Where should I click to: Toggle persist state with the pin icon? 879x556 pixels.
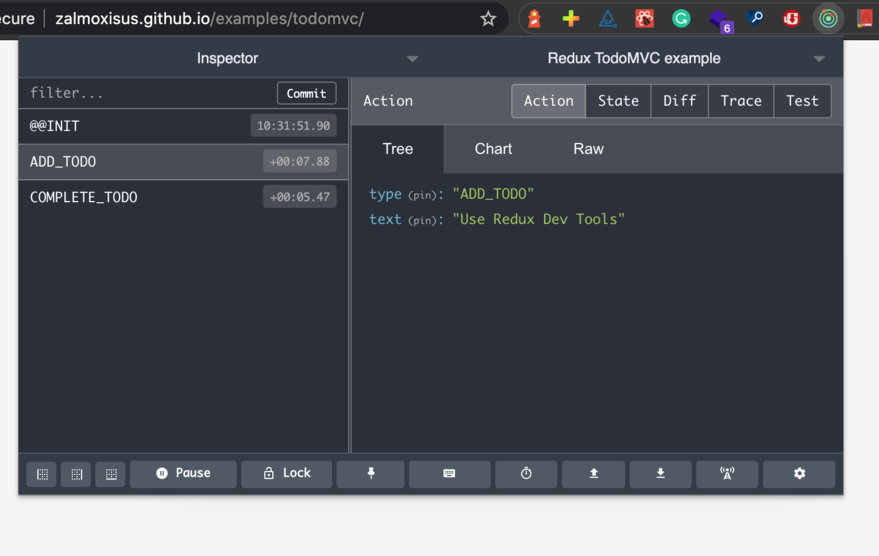[x=371, y=474]
